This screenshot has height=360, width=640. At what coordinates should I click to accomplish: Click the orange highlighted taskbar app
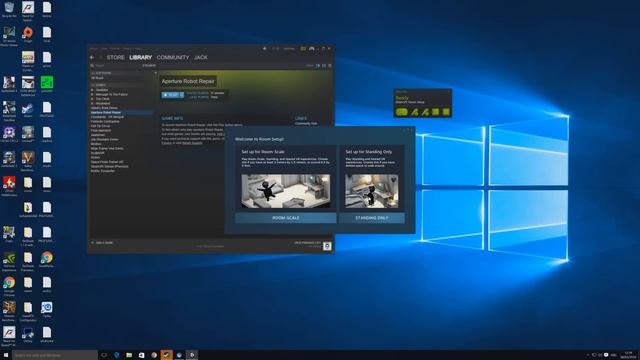click(x=166, y=355)
